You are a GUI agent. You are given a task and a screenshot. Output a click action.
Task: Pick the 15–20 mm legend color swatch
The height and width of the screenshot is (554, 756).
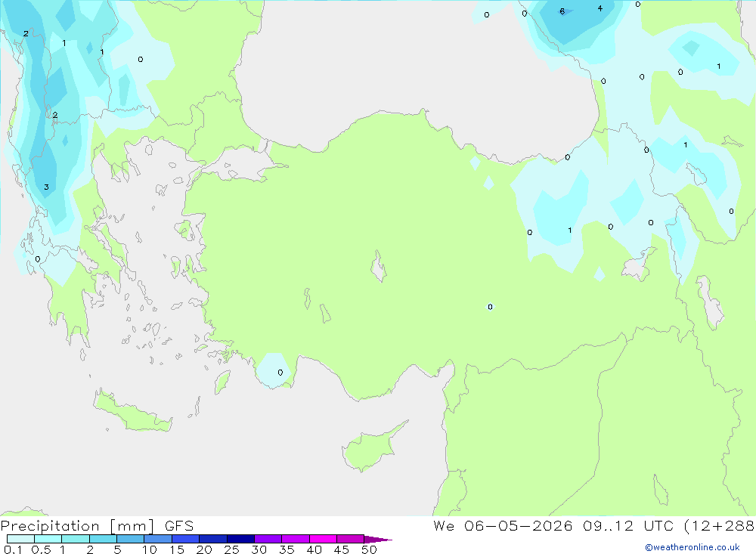[x=186, y=539]
